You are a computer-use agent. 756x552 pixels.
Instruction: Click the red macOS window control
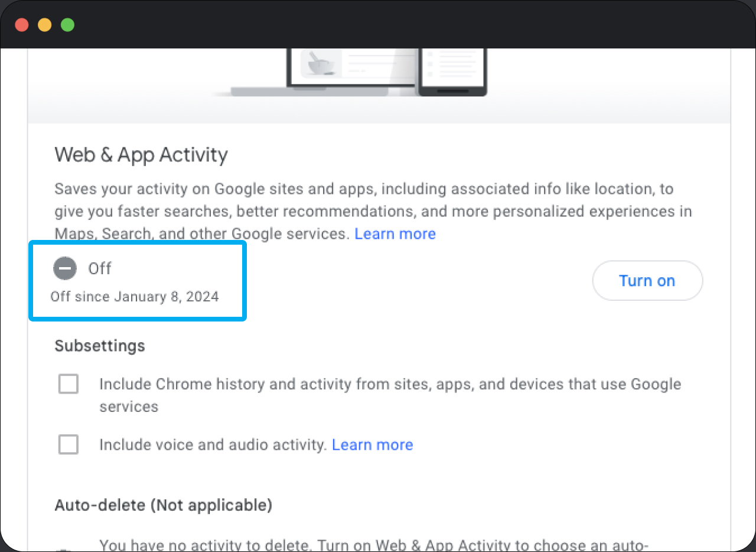[22, 25]
